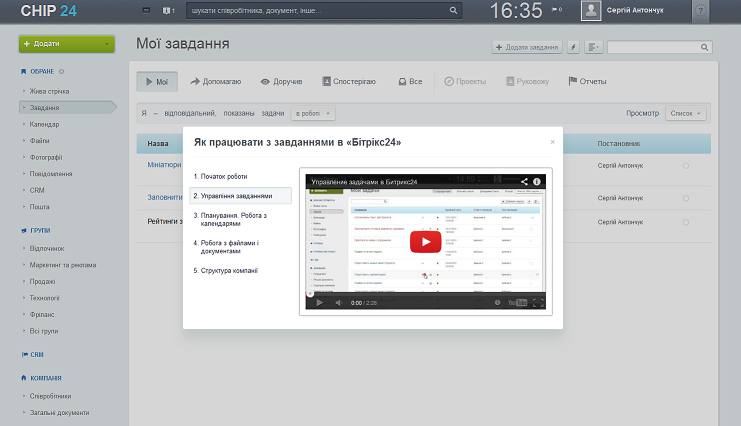Select tutorial step 3 Планування
Viewport: 741px width, 426px height.
(230, 219)
